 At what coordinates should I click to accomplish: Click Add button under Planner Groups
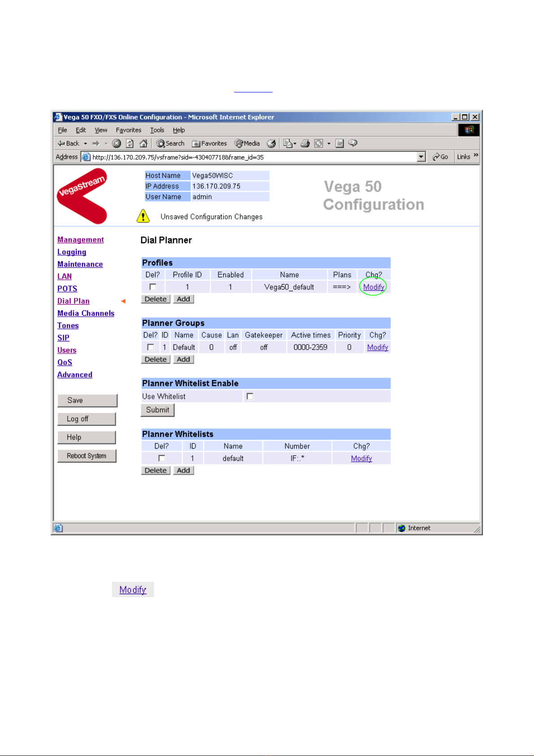tap(183, 359)
